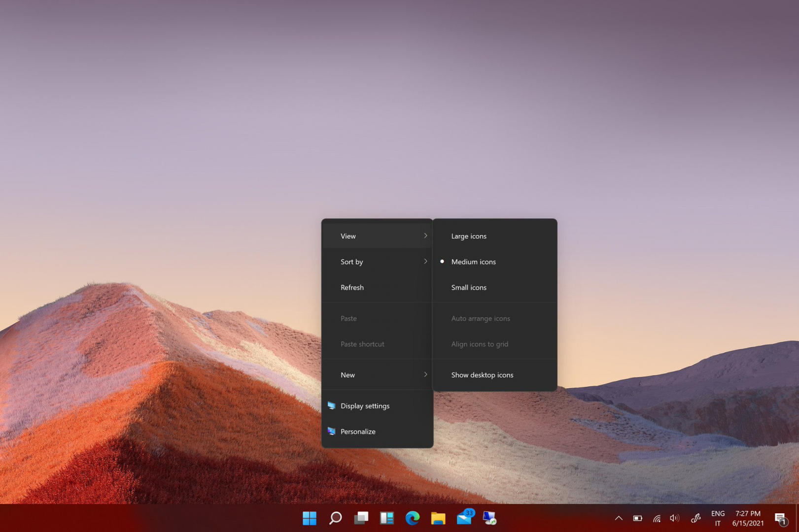
Task: Click Refresh in context menu
Action: [352, 287]
